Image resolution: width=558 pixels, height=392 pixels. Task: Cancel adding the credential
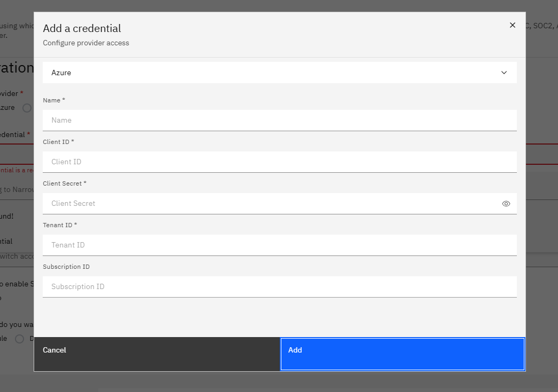[x=157, y=354]
